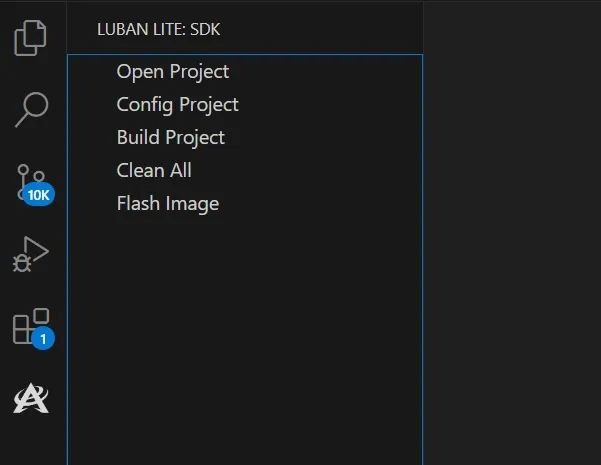Click the word SDK in the panel title
This screenshot has width=601, height=465.
[205, 30]
